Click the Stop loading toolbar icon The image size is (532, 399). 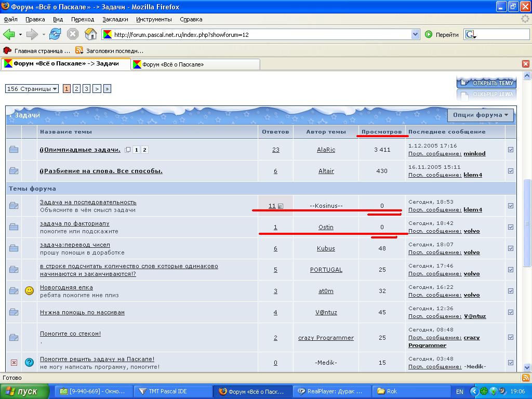(73, 34)
